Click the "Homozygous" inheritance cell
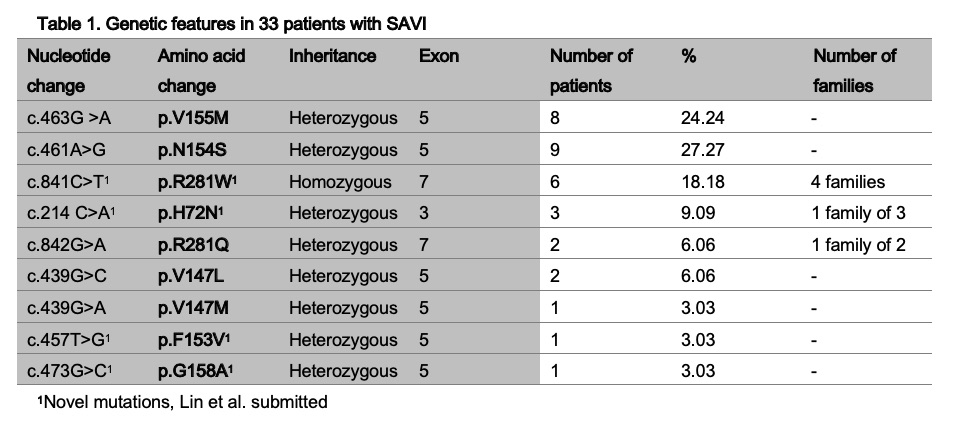 click(x=336, y=182)
